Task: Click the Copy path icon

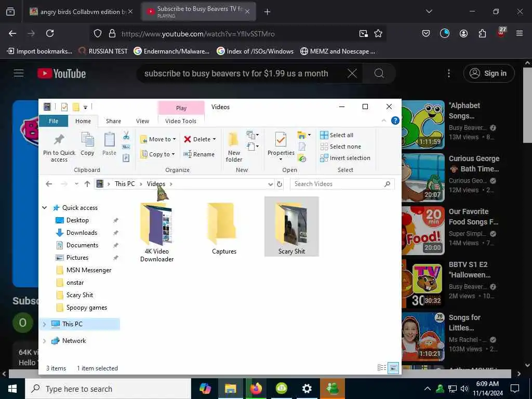Action: (126, 147)
